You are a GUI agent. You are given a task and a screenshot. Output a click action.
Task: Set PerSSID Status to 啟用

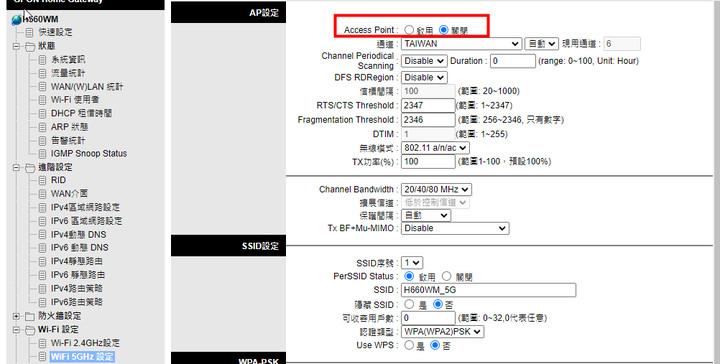[x=409, y=276]
